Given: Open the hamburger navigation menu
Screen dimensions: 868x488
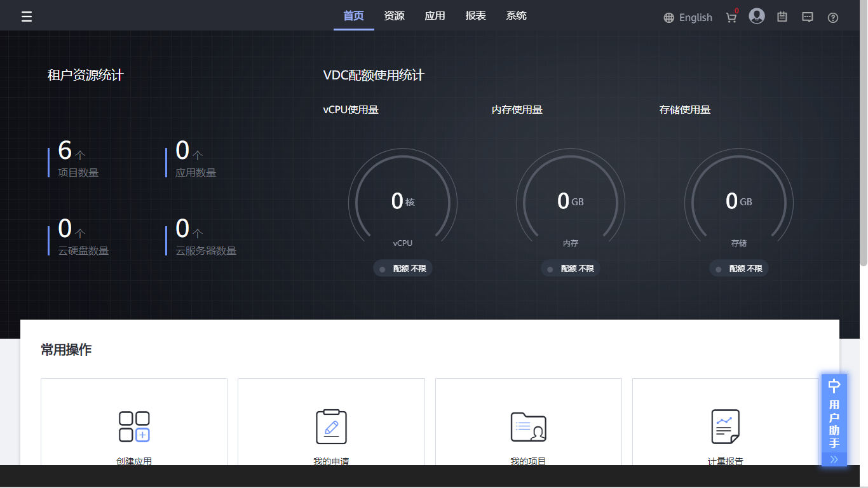Looking at the screenshot, I should (x=27, y=17).
